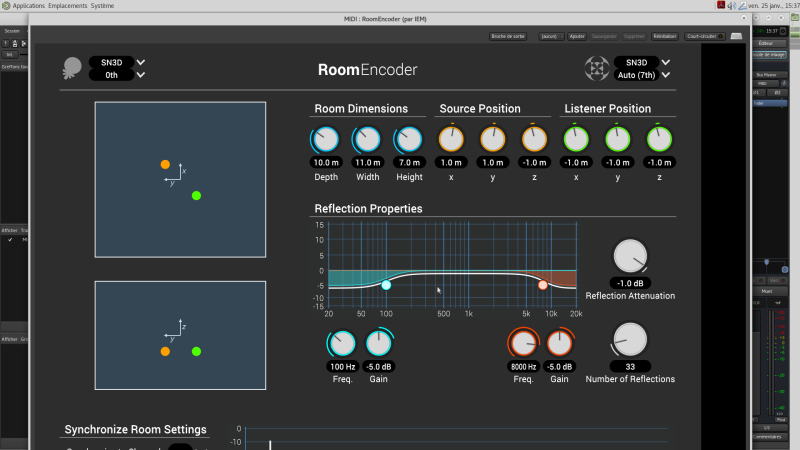Click the IEM octopus input icon
This screenshot has height=450, width=800.
pos(72,68)
